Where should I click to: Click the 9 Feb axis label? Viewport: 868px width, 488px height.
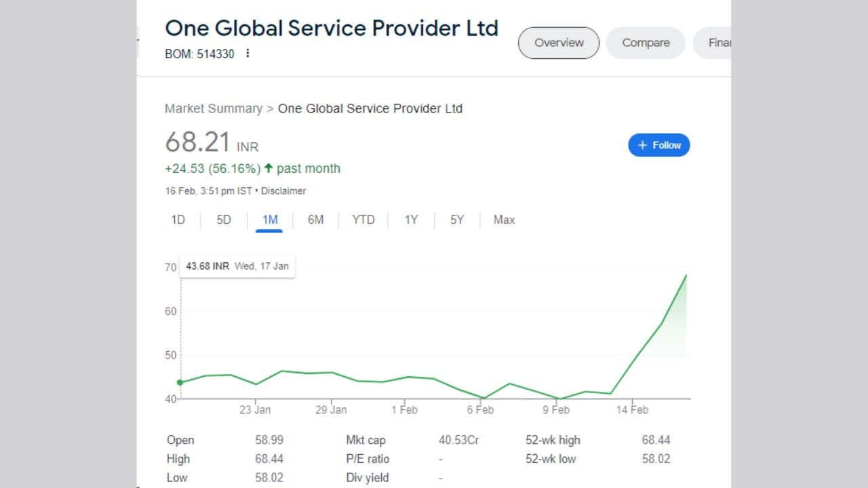click(556, 410)
